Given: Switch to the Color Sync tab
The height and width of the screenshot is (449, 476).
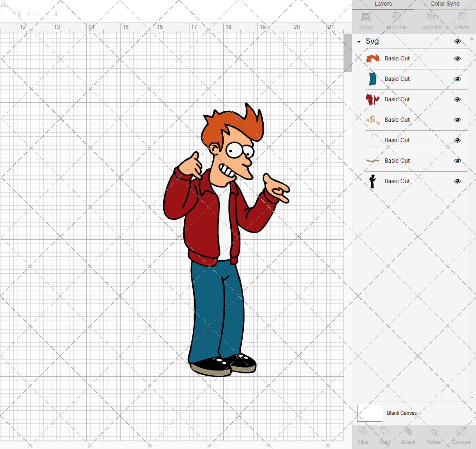Looking at the screenshot, I should [445, 4].
